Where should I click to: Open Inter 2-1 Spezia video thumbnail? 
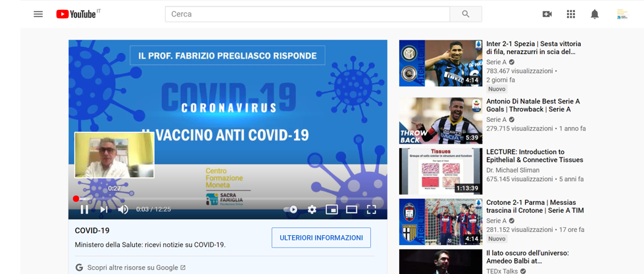pyautogui.click(x=441, y=63)
